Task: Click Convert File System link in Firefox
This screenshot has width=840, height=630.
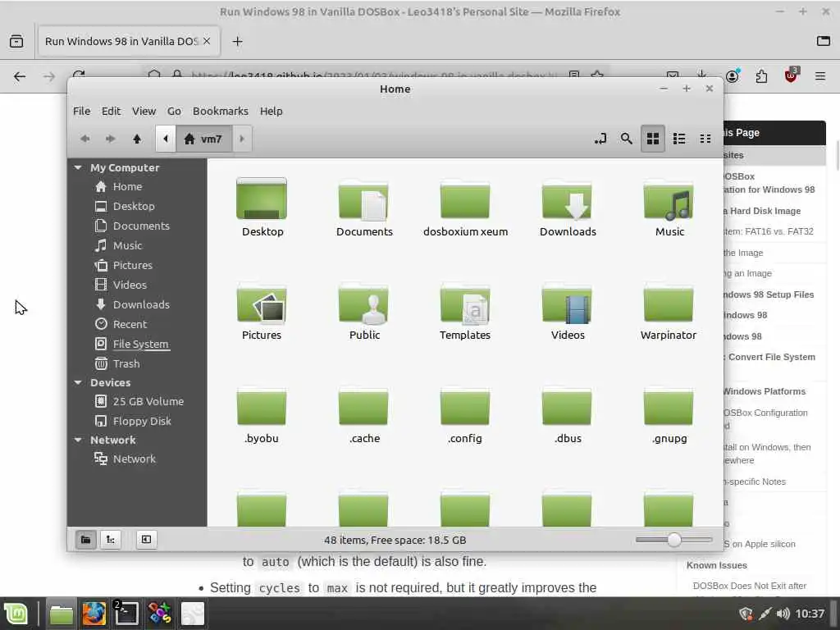Action: pyautogui.click(x=771, y=357)
